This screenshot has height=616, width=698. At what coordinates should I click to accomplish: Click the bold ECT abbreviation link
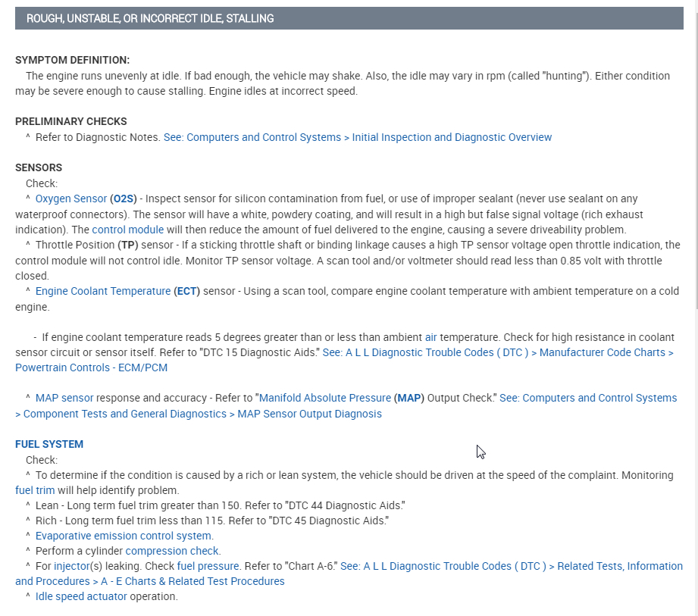[187, 291]
